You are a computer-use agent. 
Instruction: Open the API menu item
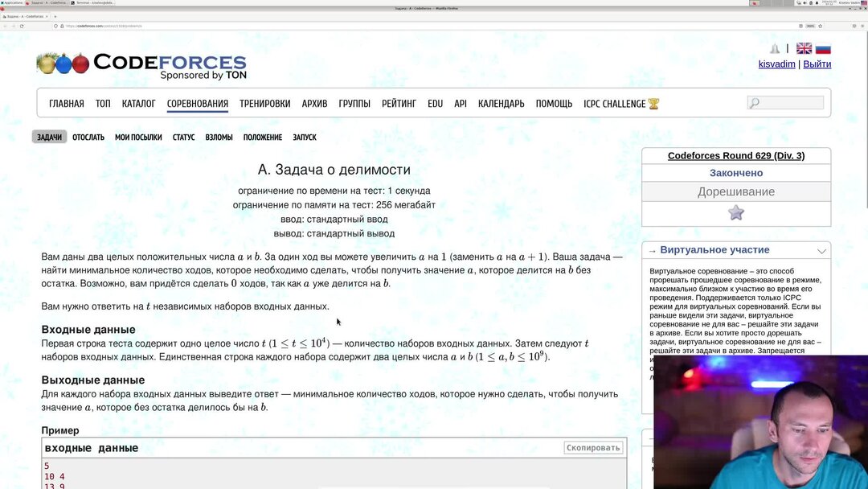460,104
